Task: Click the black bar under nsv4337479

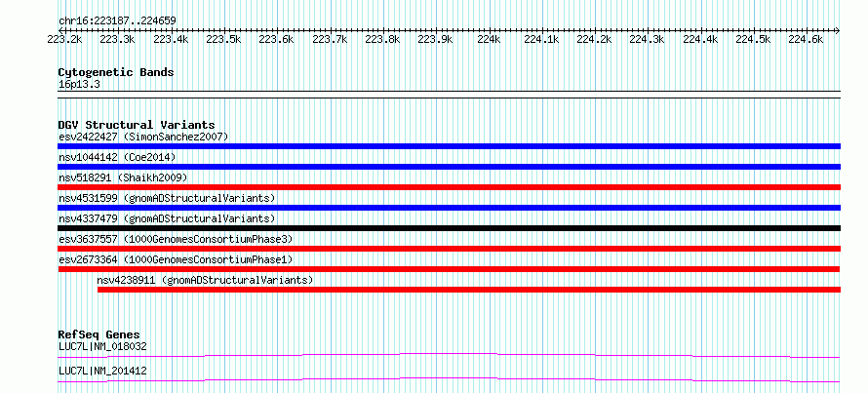Action: (x=449, y=228)
